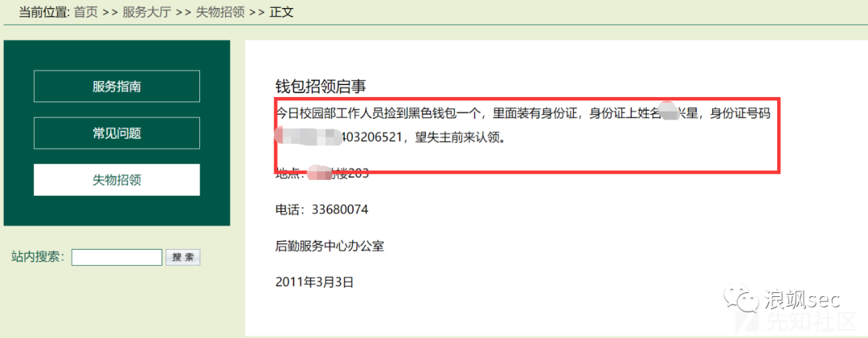Focus the 站内搜索 input box
868x338 pixels.
(x=117, y=257)
